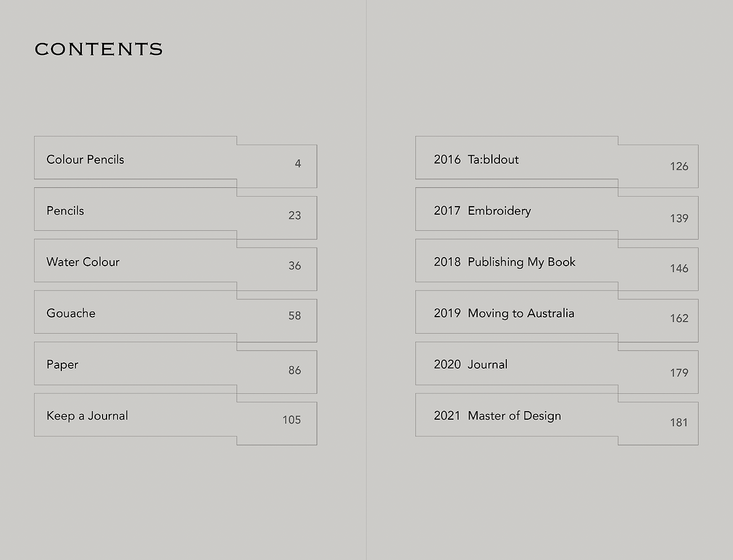Open the Colour Pencils chapter entry
The image size is (733, 560).
(135, 158)
